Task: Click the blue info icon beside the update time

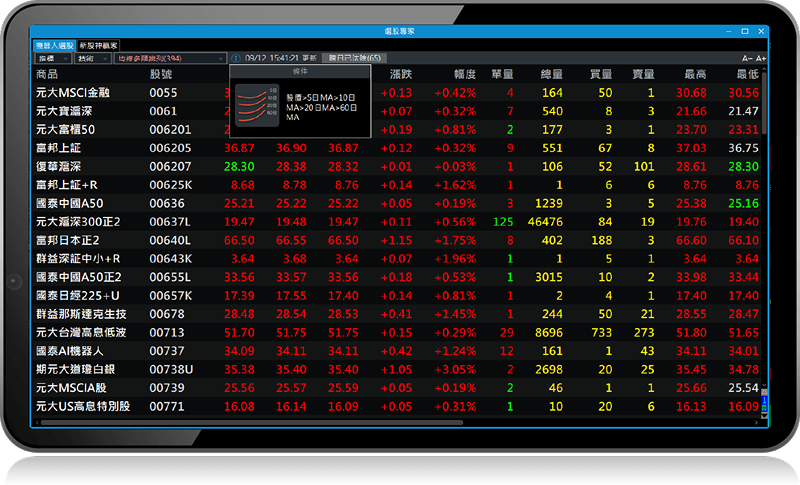Action: [x=236, y=58]
